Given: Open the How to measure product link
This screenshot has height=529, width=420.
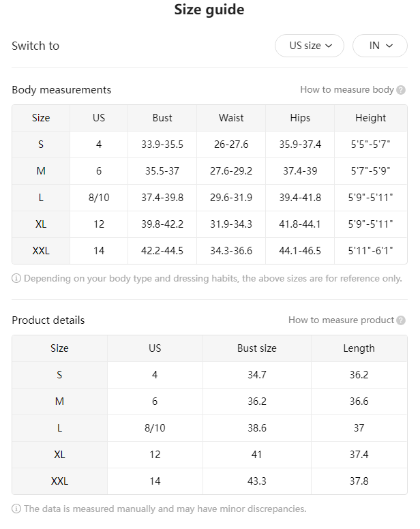Looking at the screenshot, I should 341,320.
